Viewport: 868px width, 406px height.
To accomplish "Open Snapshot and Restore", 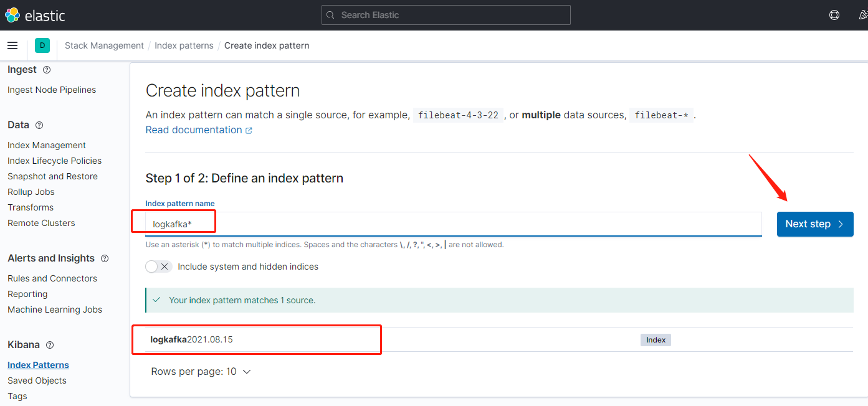I will click(x=52, y=176).
